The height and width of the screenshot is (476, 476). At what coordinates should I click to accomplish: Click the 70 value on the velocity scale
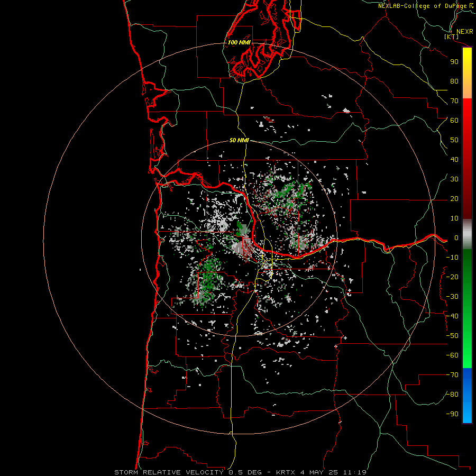click(454, 101)
